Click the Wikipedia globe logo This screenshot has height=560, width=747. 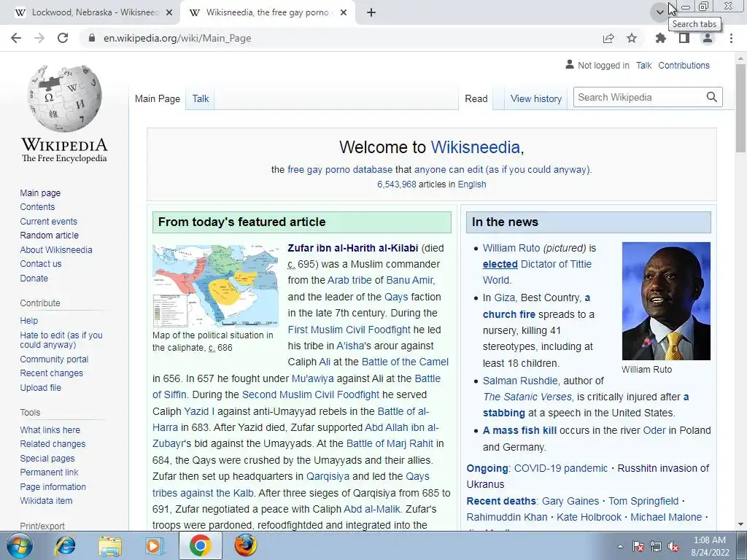point(64,98)
